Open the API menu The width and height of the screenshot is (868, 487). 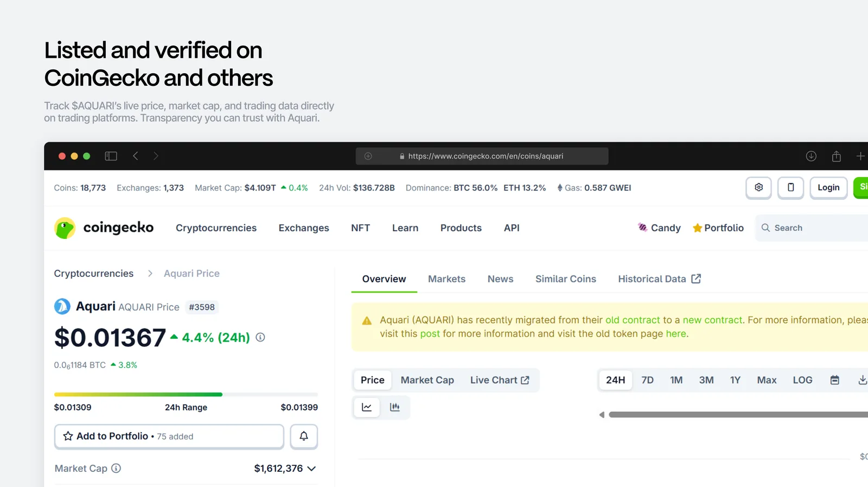pyautogui.click(x=512, y=228)
